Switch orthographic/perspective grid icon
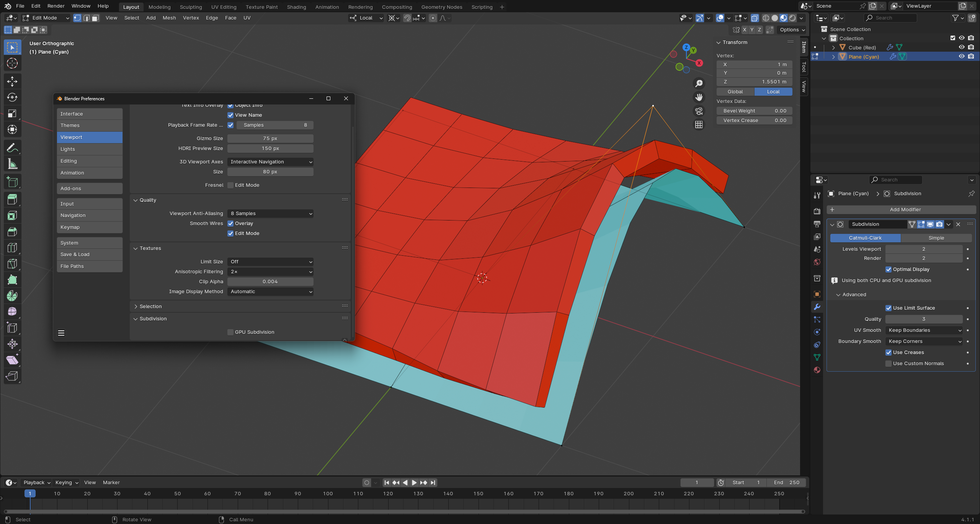This screenshot has width=980, height=524. tap(699, 125)
